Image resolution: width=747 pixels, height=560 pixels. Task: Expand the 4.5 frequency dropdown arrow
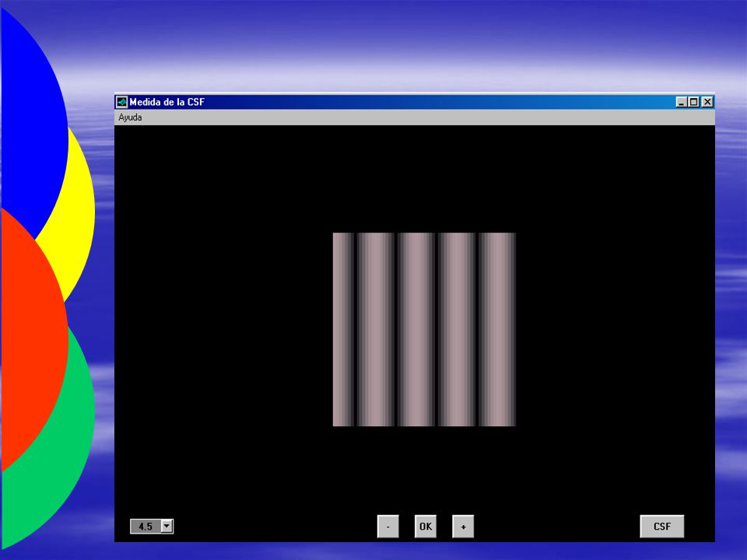coord(167,527)
